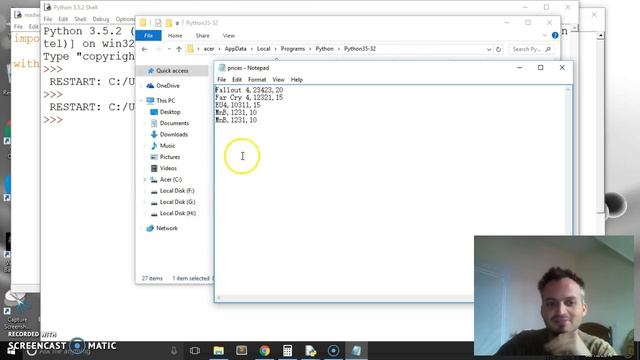Click the 'Programs' breadcrumb in the address bar

click(293, 49)
